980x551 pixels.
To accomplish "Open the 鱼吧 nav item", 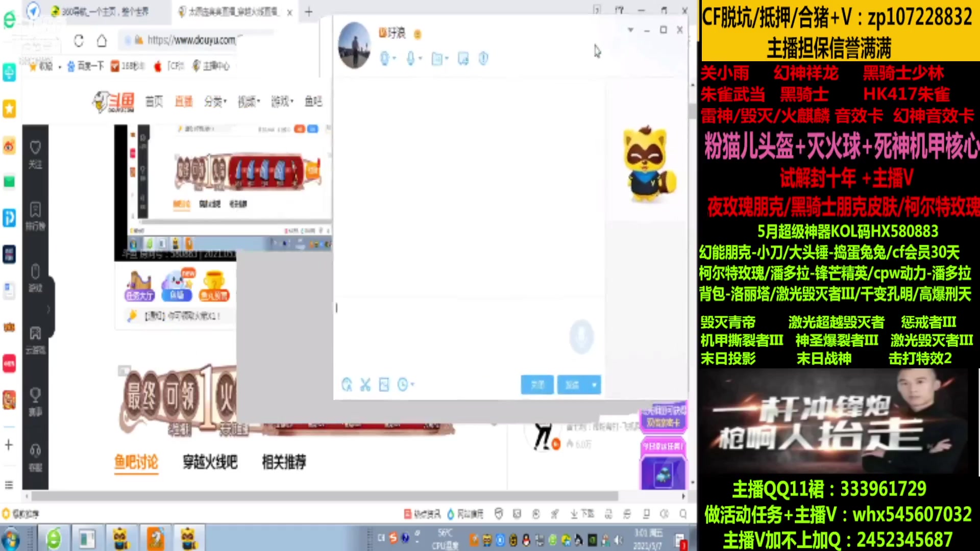I will click(313, 102).
